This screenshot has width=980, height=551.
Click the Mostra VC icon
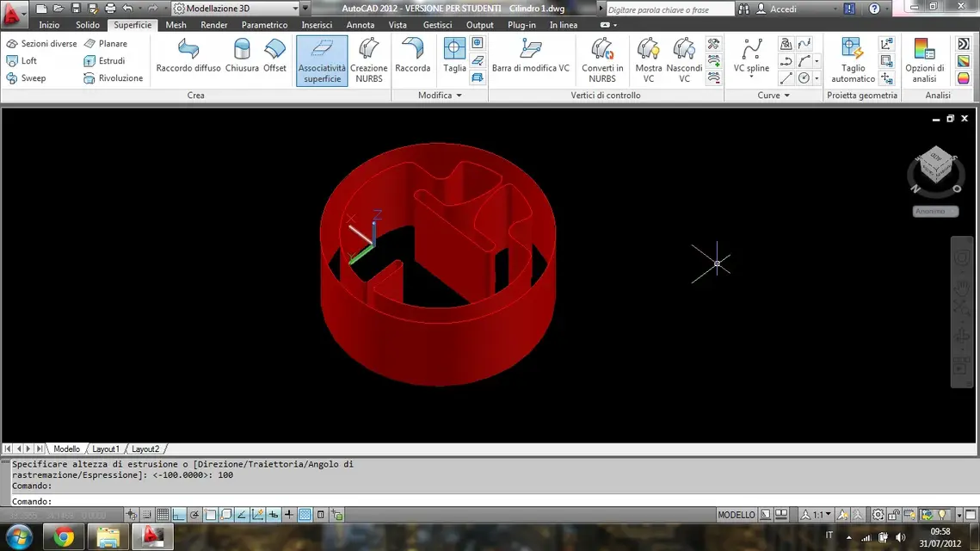(x=648, y=60)
